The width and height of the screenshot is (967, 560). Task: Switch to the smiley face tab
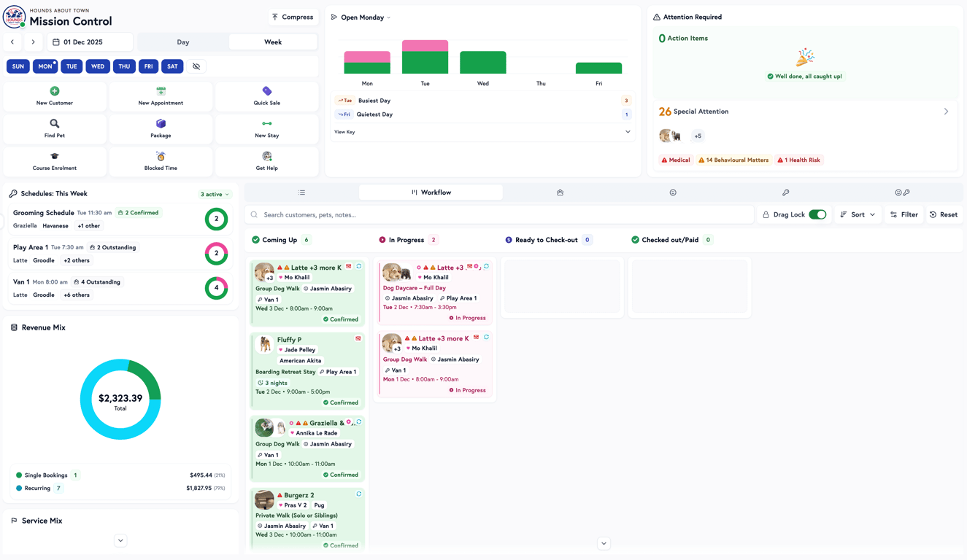coord(673,192)
